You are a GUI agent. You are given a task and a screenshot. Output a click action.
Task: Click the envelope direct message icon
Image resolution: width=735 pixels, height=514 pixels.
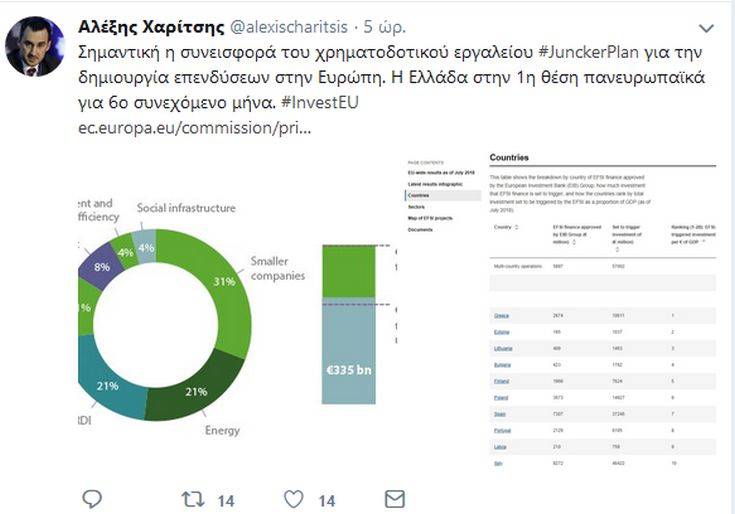coord(395,497)
